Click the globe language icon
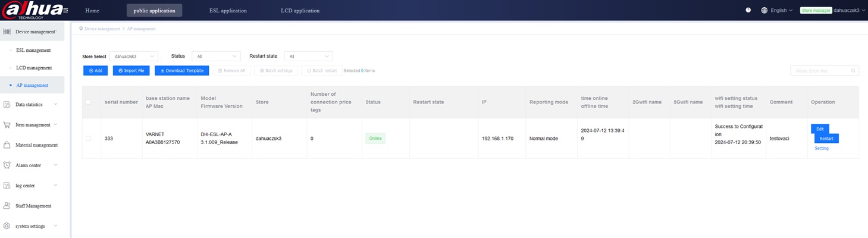The width and height of the screenshot is (868, 238). click(x=764, y=10)
